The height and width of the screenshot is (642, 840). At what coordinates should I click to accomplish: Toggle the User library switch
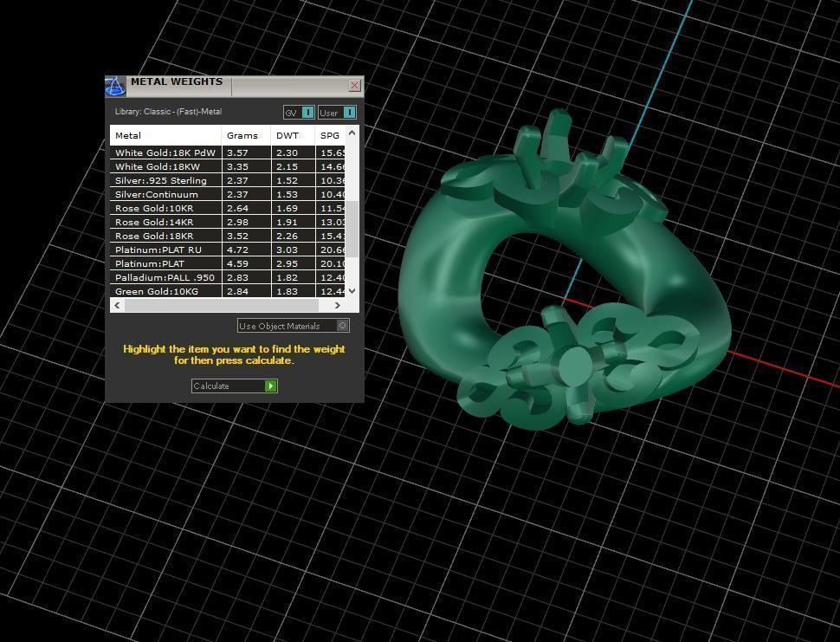tap(337, 113)
